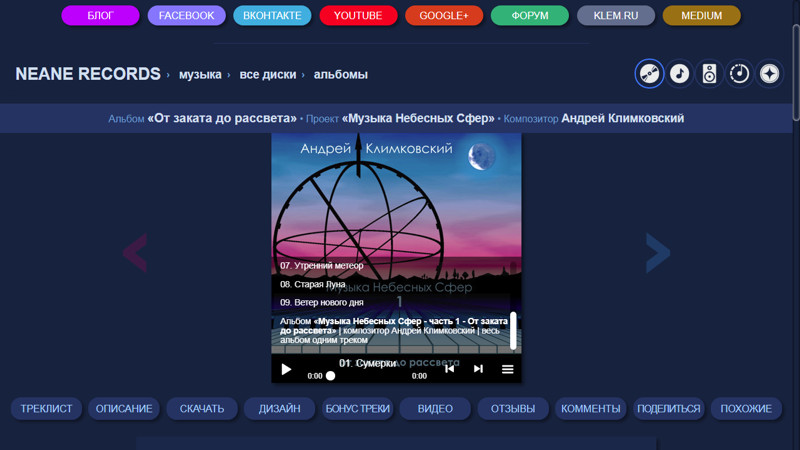Open the СКАЧАТЬ tab

202,409
